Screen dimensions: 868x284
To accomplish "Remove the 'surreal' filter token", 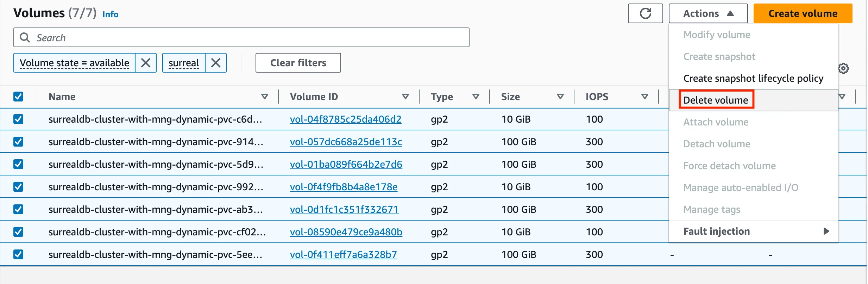I will (216, 63).
